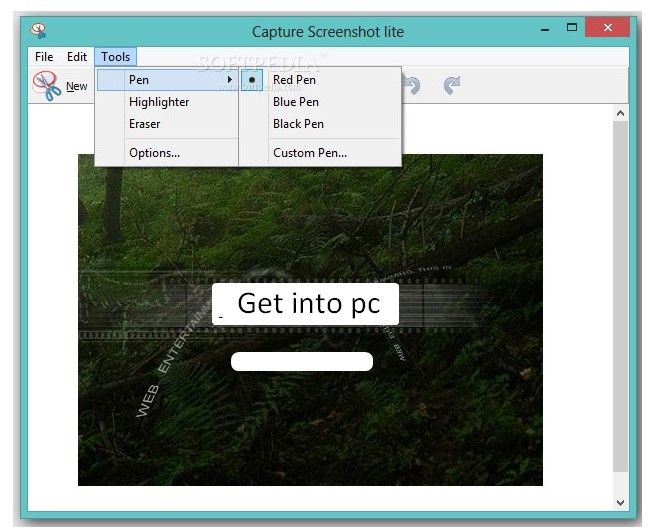Open Custom Pen... dialog
The image size is (654, 528).
tap(320, 153)
